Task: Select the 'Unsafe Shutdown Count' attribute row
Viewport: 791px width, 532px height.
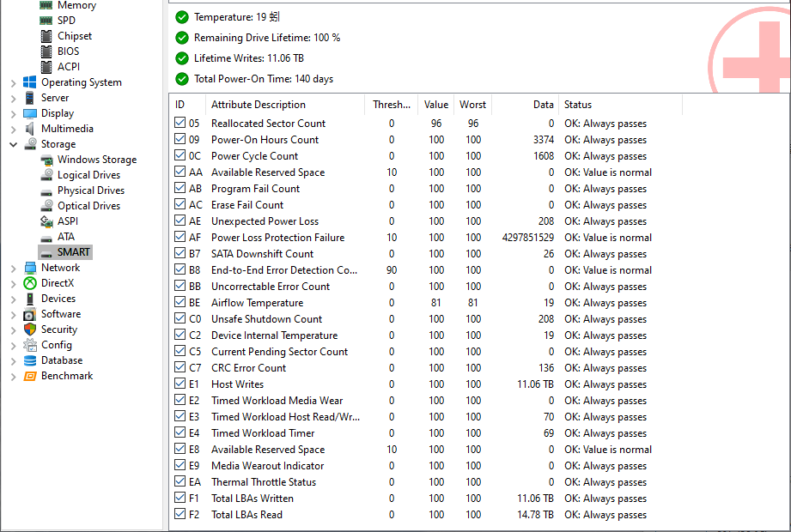Action: pos(426,319)
